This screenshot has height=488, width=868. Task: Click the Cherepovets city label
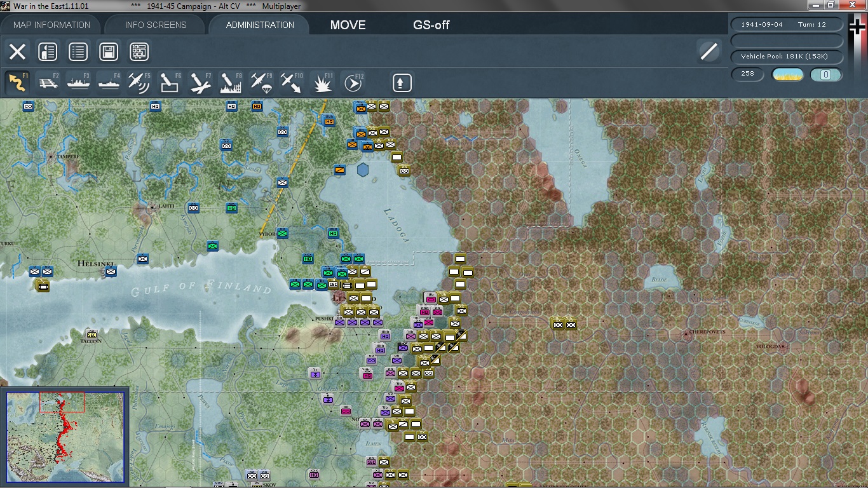click(x=707, y=332)
